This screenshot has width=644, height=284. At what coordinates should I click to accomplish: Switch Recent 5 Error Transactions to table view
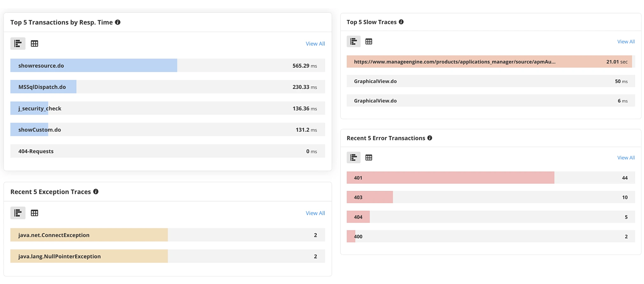pos(369,158)
